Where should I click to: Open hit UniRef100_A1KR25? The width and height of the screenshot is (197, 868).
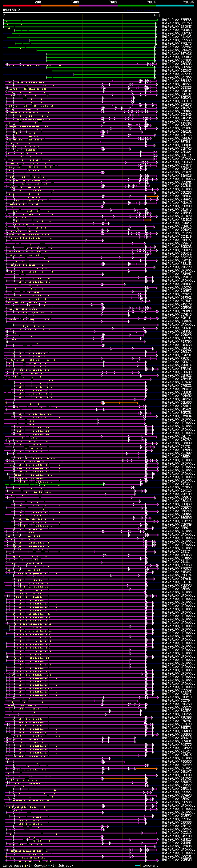point(177,839)
